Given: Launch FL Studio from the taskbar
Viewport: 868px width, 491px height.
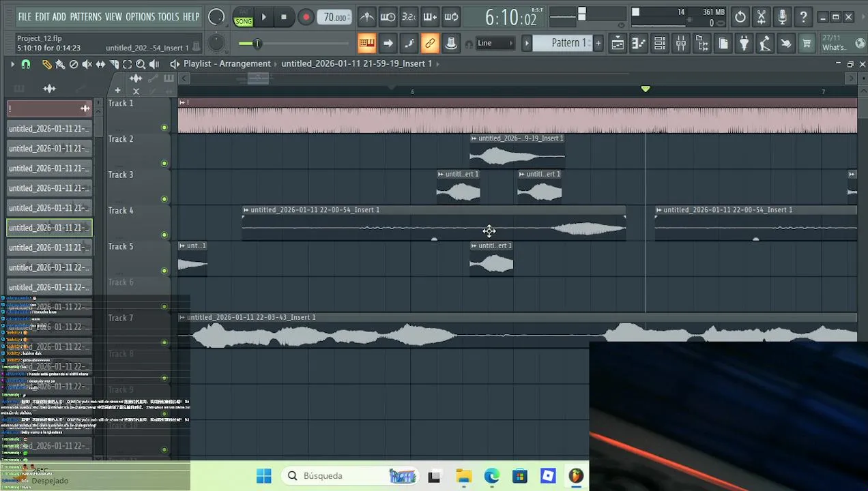Looking at the screenshot, I should click(577, 476).
